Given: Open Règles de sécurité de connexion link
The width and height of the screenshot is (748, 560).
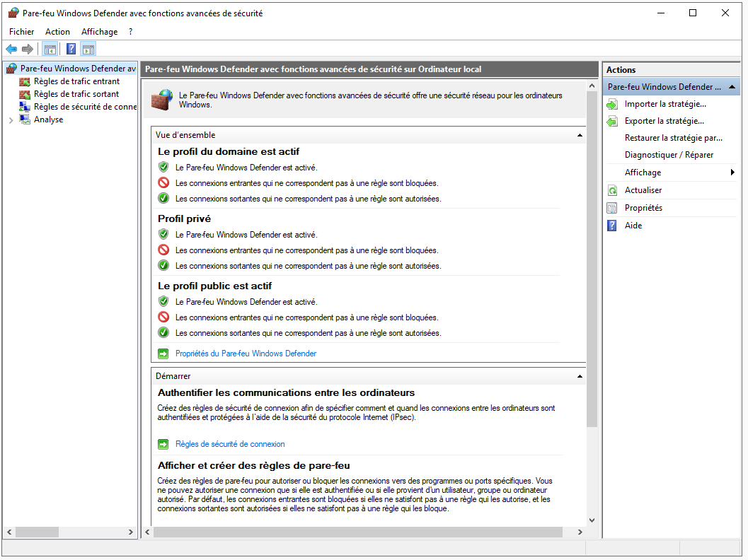Looking at the screenshot, I should (230, 444).
